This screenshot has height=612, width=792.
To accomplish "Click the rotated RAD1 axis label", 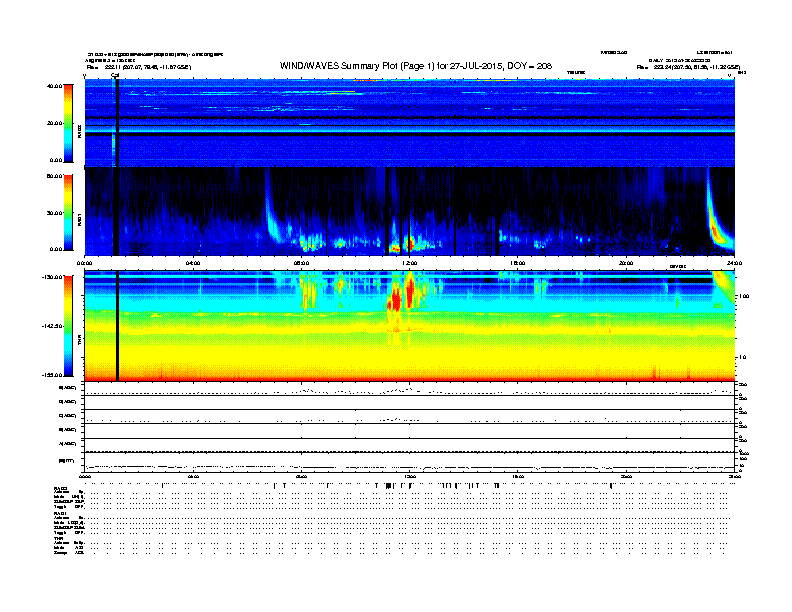I will 79,219.
